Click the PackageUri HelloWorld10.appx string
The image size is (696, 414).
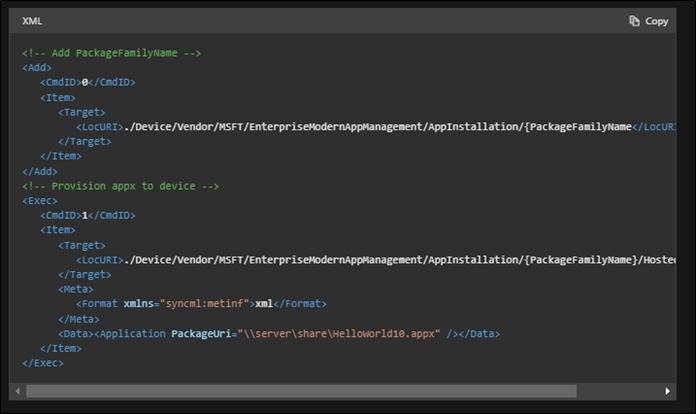click(339, 334)
